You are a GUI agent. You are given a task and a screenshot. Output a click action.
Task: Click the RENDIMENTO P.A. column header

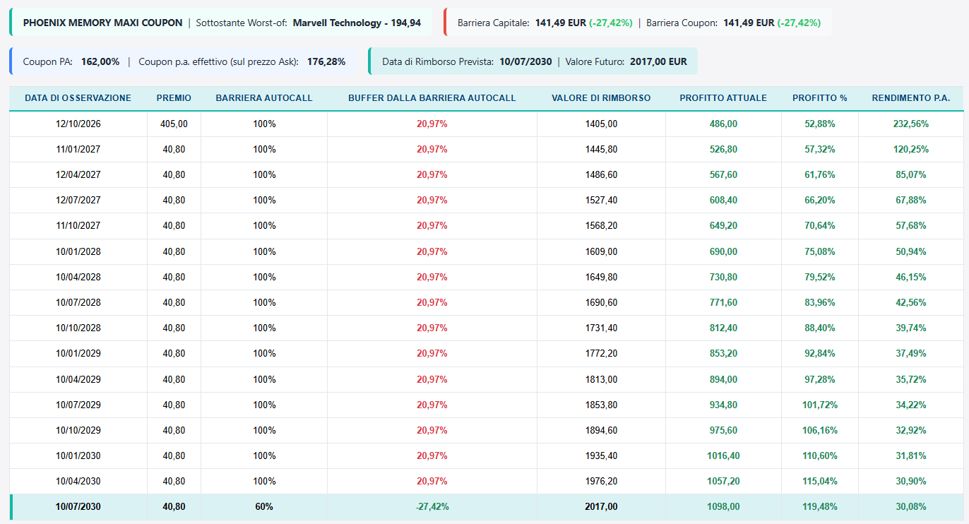tap(911, 98)
